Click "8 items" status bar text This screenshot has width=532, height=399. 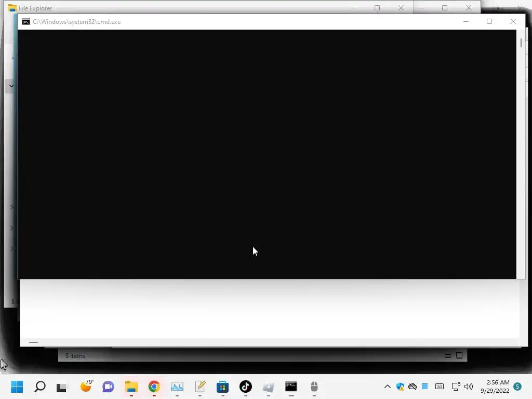coord(75,355)
